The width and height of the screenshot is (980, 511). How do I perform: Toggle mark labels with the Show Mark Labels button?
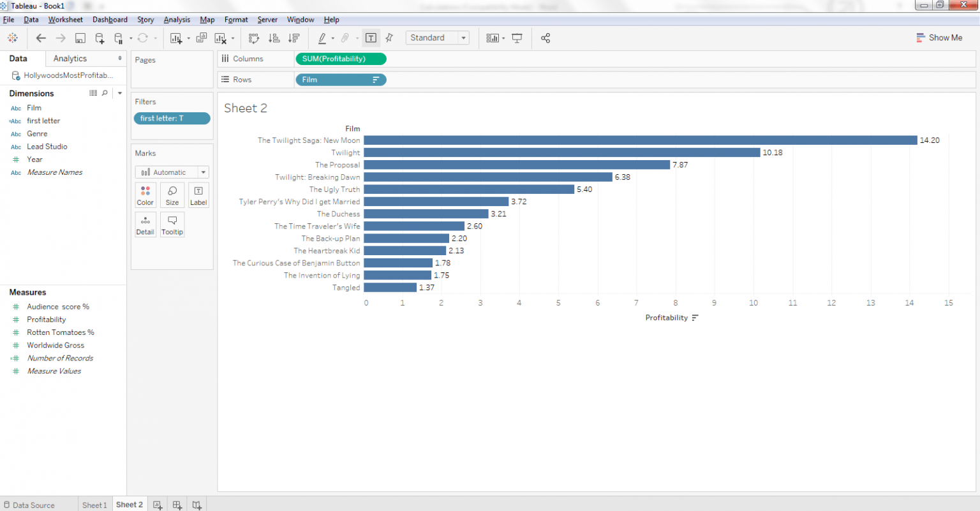point(371,38)
